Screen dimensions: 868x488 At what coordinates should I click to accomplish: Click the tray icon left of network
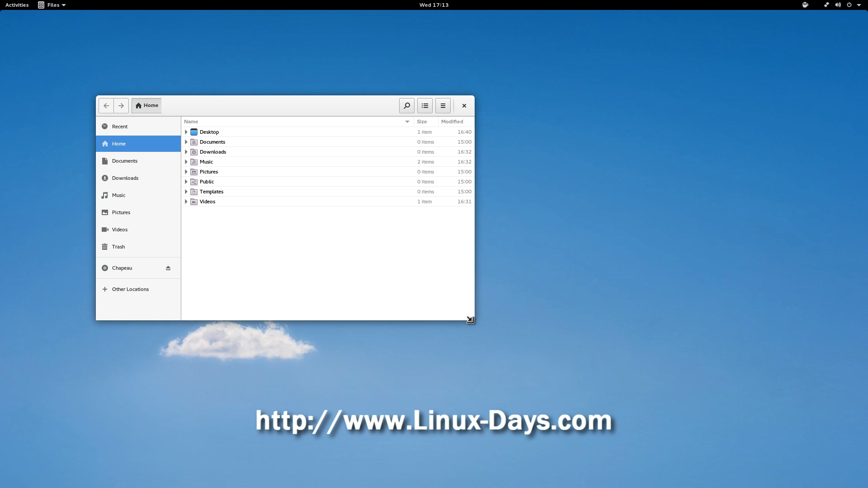tap(805, 5)
